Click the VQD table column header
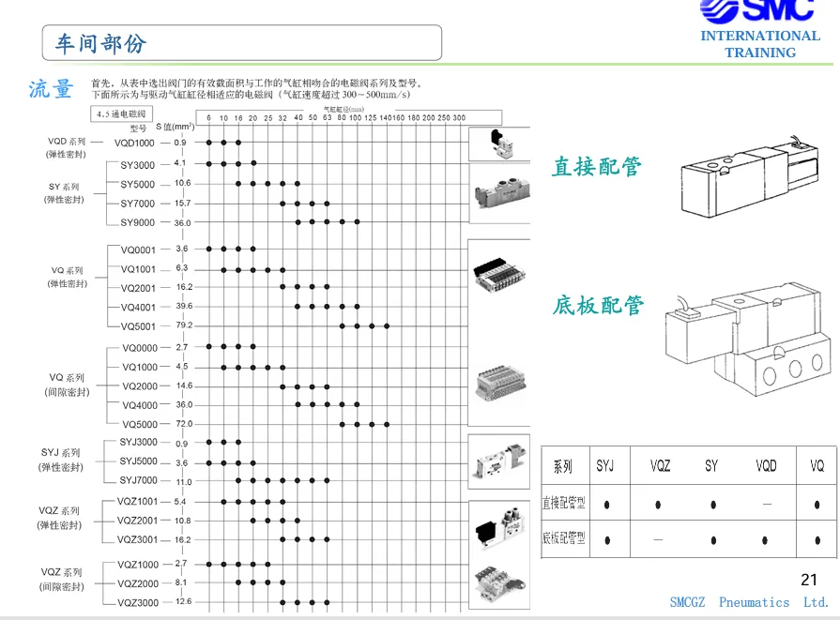 point(766,466)
